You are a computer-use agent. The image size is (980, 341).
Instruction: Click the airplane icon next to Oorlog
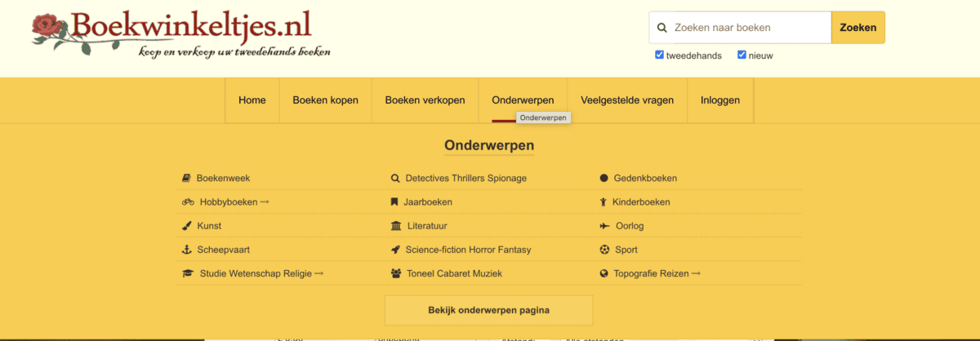[x=604, y=226]
